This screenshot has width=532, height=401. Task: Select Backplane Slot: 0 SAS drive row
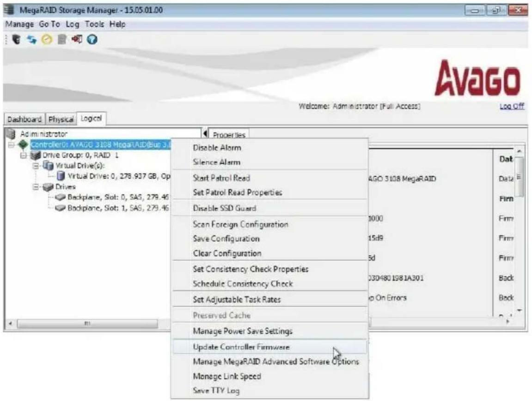pos(118,197)
